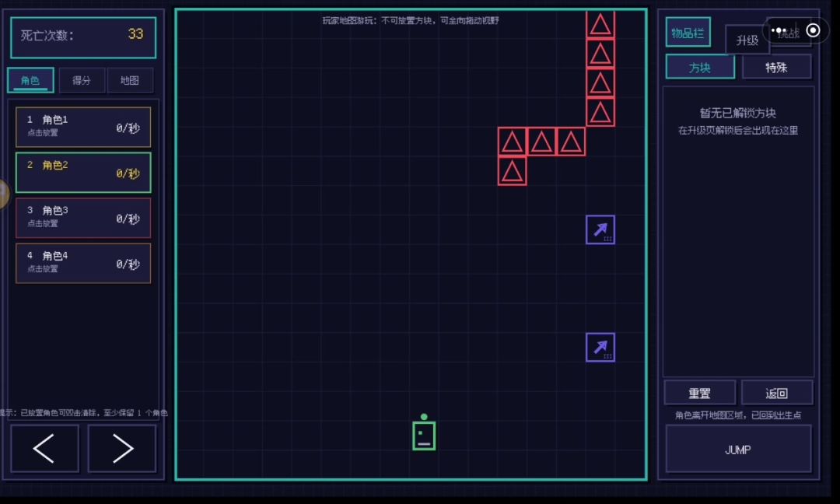Select character slot 角色4
The height and width of the screenshot is (504, 840).
tap(83, 264)
